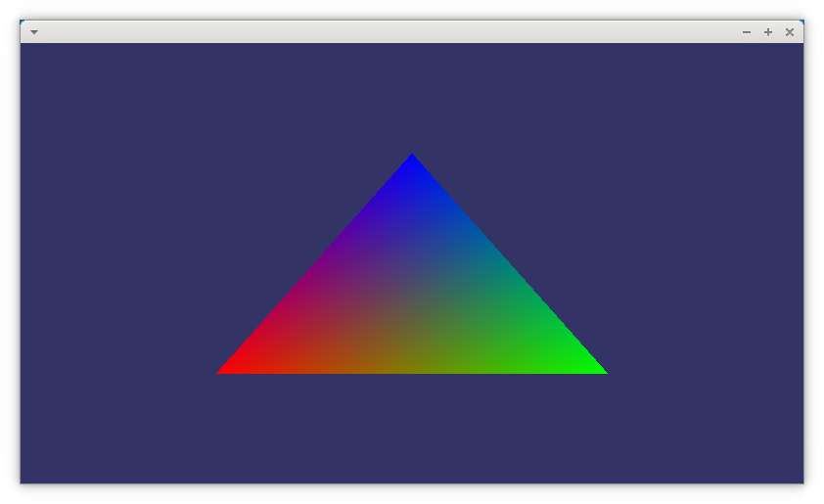This screenshot has width=824, height=504.
Task: Close the window with the X button
Action: (x=790, y=32)
